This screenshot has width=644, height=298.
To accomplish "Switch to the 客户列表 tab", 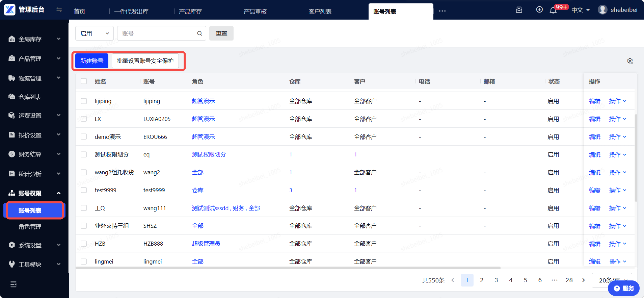I will coord(320,11).
